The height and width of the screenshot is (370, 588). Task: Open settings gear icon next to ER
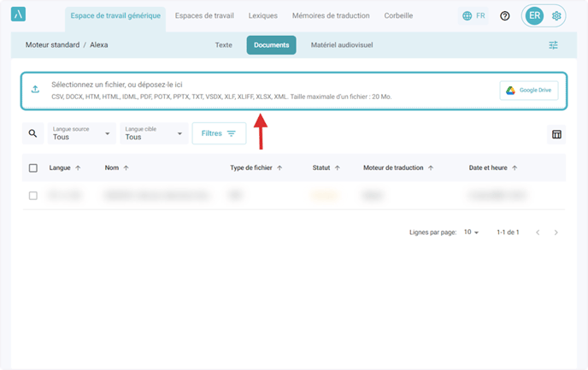pyautogui.click(x=557, y=15)
